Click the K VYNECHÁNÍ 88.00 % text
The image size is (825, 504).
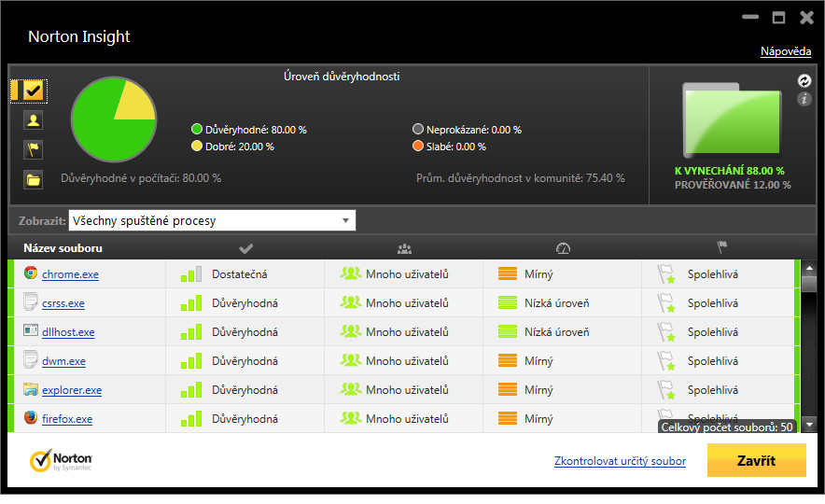pos(729,171)
